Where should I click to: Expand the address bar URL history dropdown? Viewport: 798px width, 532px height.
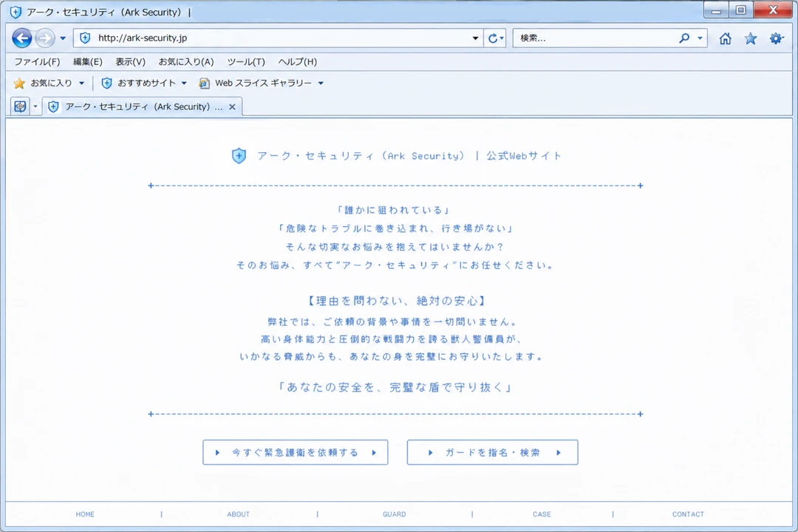coord(475,38)
